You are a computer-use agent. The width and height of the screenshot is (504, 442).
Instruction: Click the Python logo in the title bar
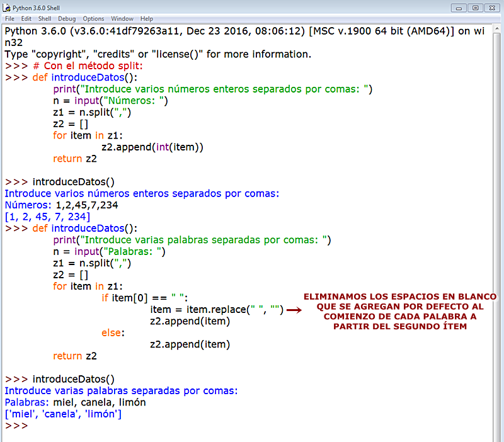pyautogui.click(x=6, y=8)
